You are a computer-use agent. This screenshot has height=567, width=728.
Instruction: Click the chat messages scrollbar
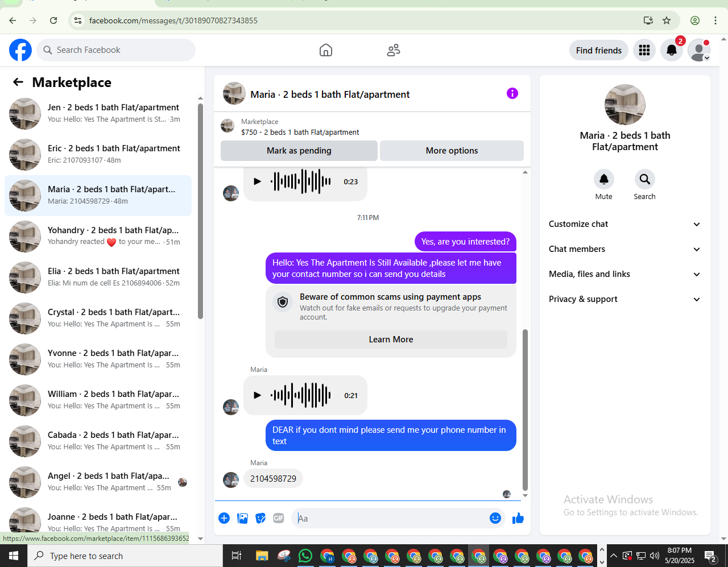[x=525, y=409]
